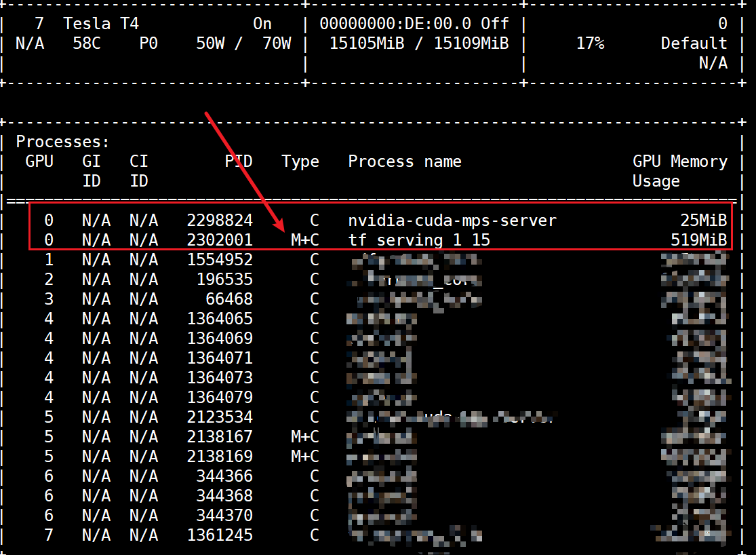Click persistence mode 'On'
This screenshot has width=756, height=555.
click(262, 24)
